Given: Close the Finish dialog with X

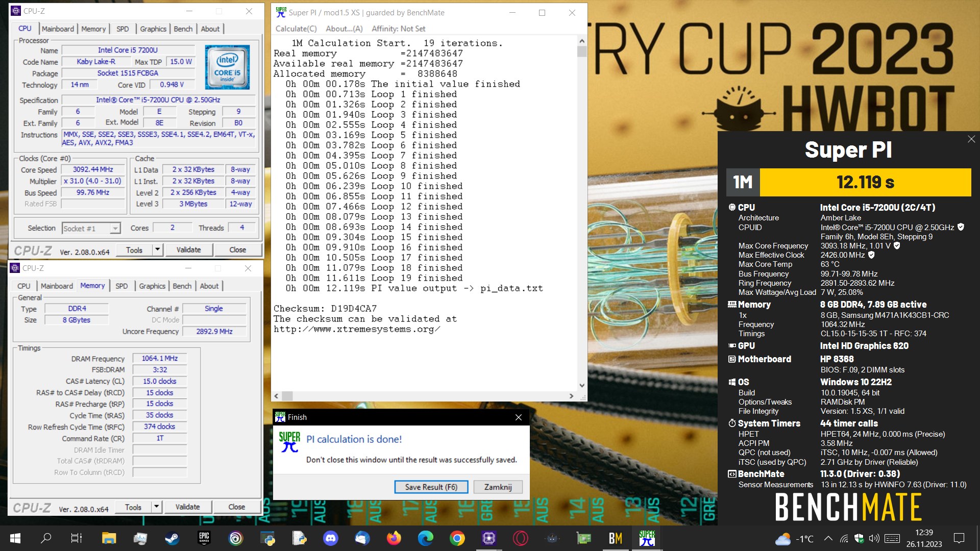Looking at the screenshot, I should [518, 417].
